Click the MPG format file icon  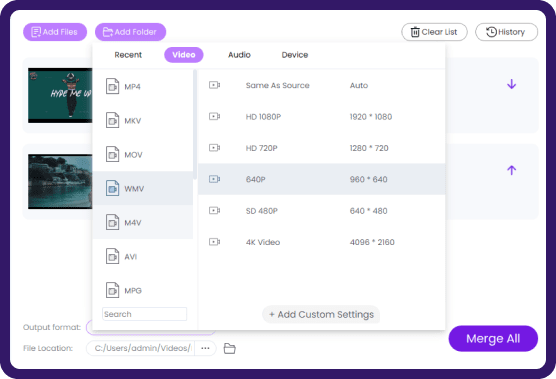tap(112, 290)
